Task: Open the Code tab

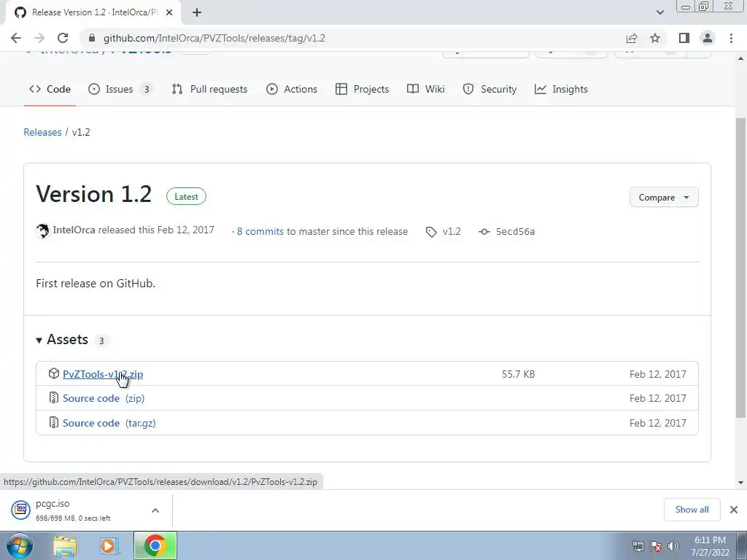Action: (x=50, y=89)
